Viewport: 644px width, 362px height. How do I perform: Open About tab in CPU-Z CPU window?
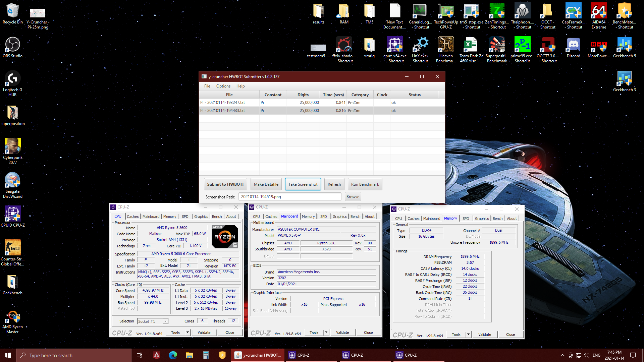tap(231, 217)
